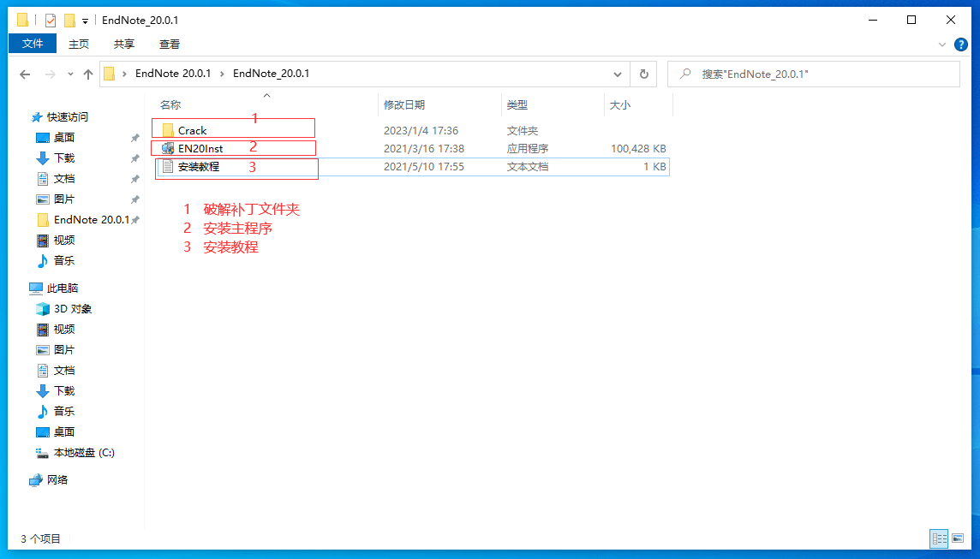Open 下载 under 此电脑

tap(63, 391)
